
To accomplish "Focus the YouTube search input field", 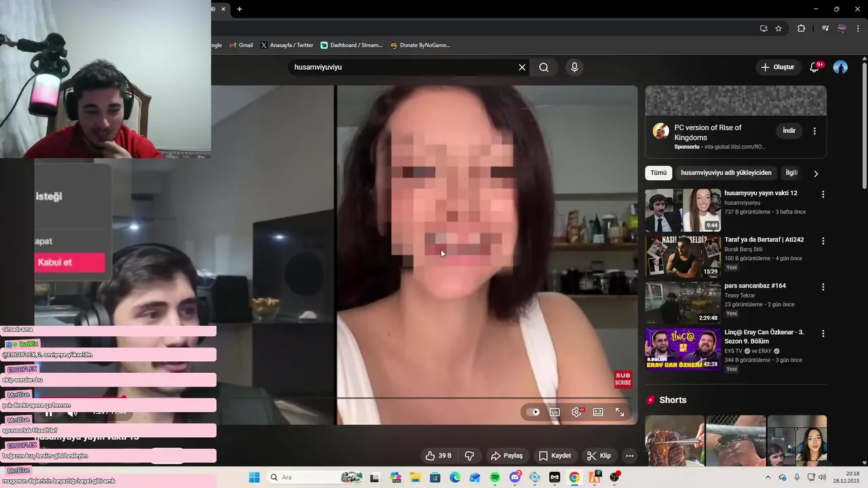I will click(x=403, y=67).
